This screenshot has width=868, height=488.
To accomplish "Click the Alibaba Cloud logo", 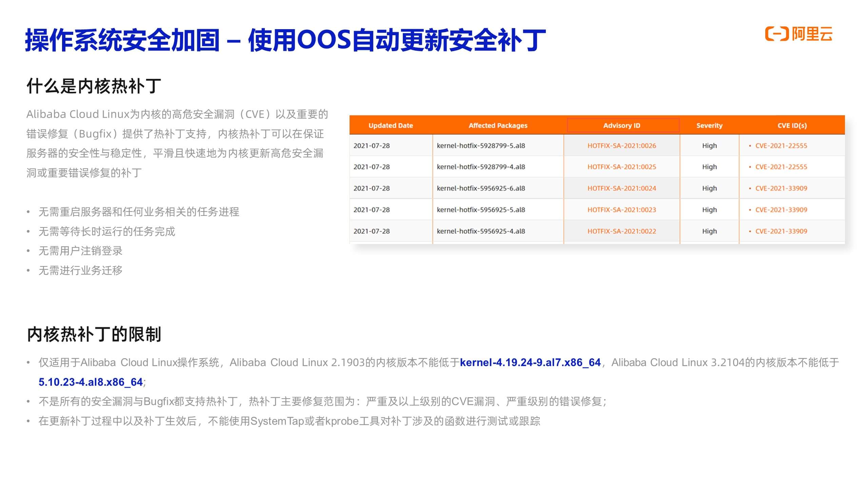I will (798, 34).
